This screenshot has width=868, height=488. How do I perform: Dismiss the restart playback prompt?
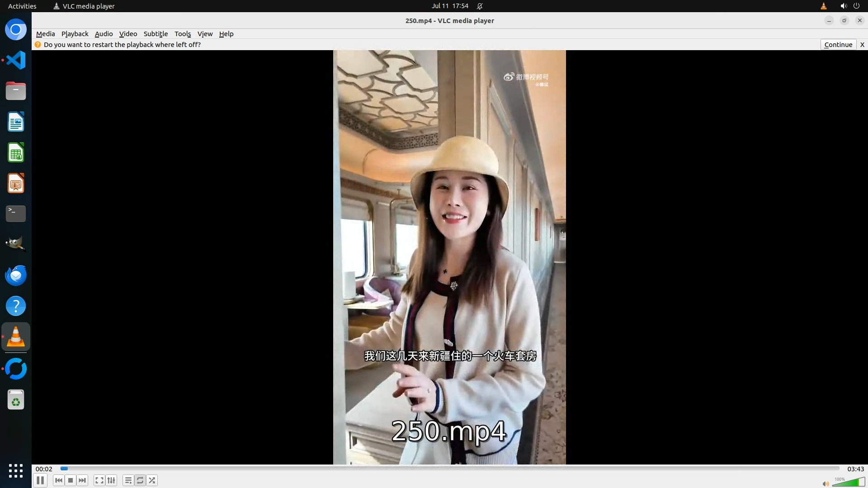[x=862, y=44]
